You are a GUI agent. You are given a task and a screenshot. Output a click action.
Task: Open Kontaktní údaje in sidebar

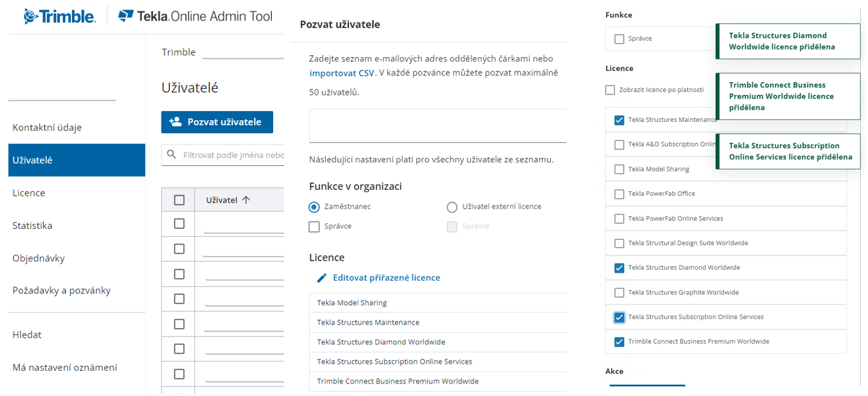[x=47, y=127]
